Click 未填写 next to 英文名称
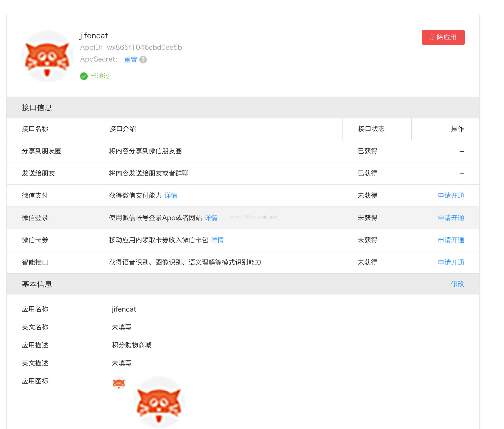 (122, 327)
